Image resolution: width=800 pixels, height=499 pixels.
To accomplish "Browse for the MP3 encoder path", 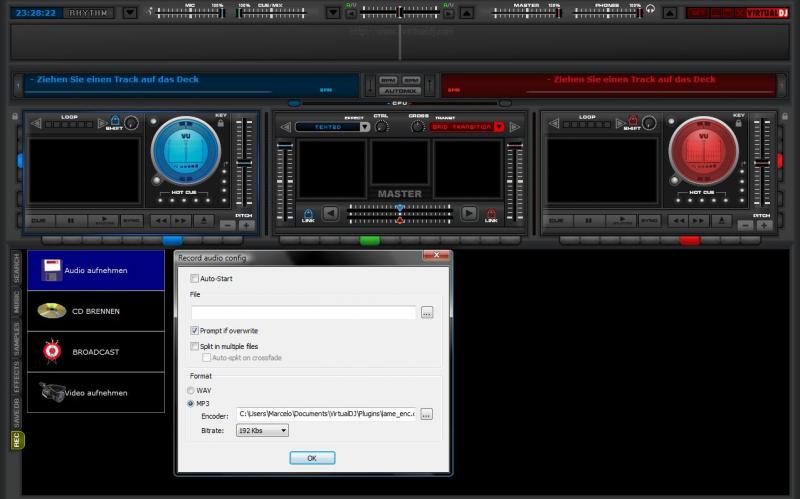I will click(427, 414).
